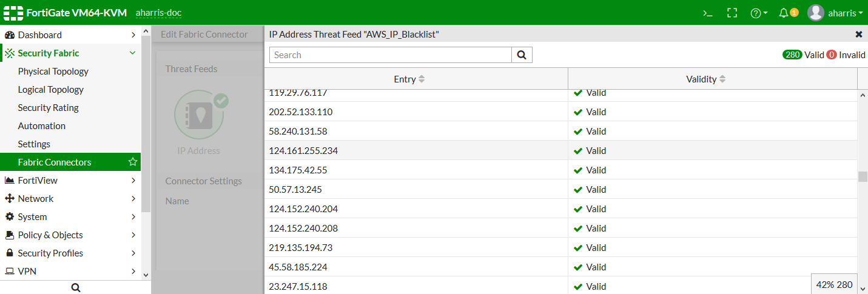Click the notifications bell icon
This screenshot has height=294, width=868.
coord(784,13)
